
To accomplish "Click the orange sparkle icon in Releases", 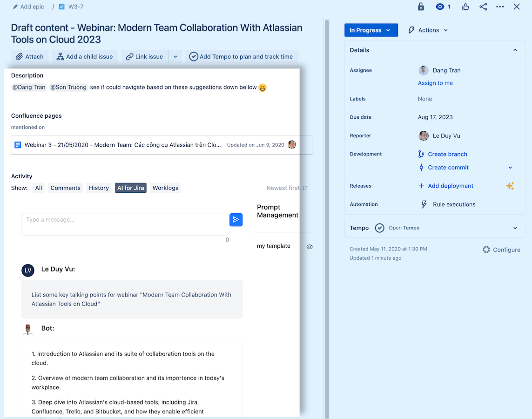I will pos(510,186).
